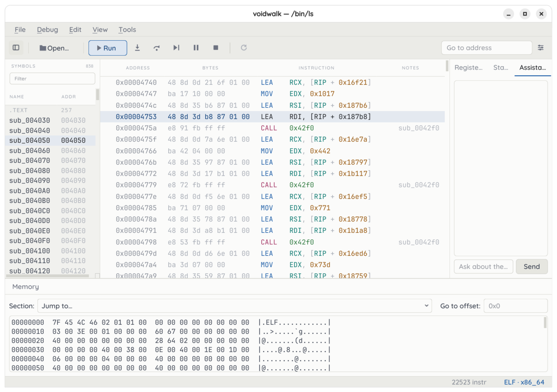Click the INSTRUCTION column header
557x392 pixels.
tap(316, 68)
